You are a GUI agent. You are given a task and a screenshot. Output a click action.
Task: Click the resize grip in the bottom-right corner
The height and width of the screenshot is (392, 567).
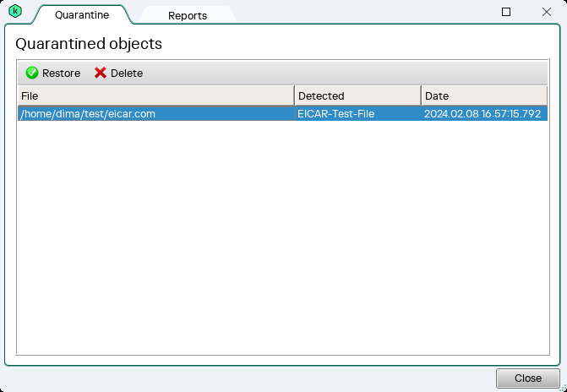562,387
